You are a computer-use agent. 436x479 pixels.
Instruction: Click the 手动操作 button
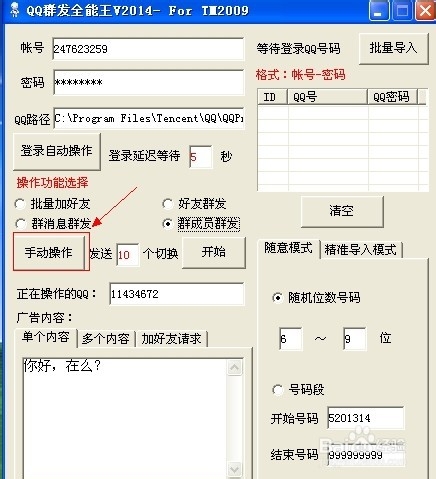[x=49, y=252]
